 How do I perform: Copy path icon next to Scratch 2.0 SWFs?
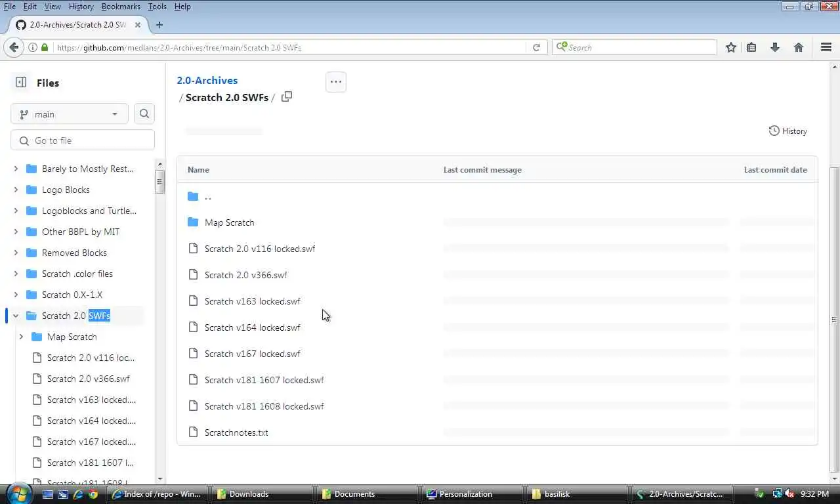(287, 96)
